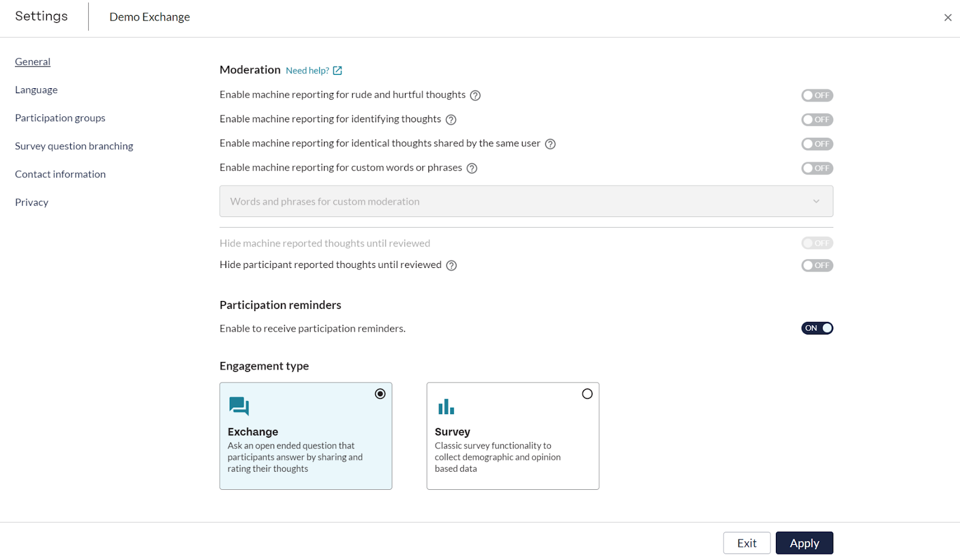Image resolution: width=960 pixels, height=560 pixels.
Task: Turn off participation reminders switch
Action: (817, 328)
